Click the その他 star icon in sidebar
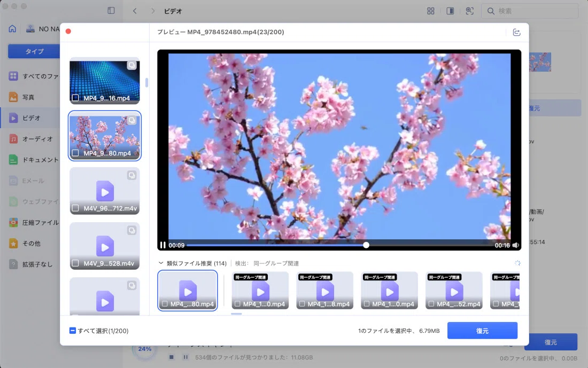Screen dimensions: 588x368 (x=13, y=244)
